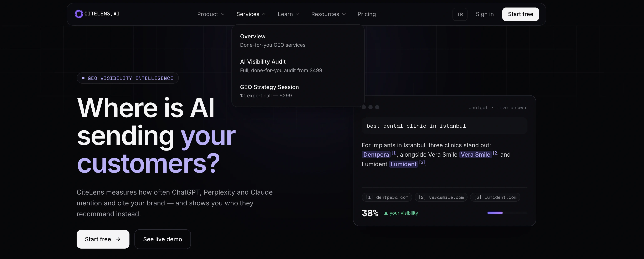Click 'Full, done-for-you audit from $499' text
Image resolution: width=644 pixels, height=259 pixels.
pos(281,70)
